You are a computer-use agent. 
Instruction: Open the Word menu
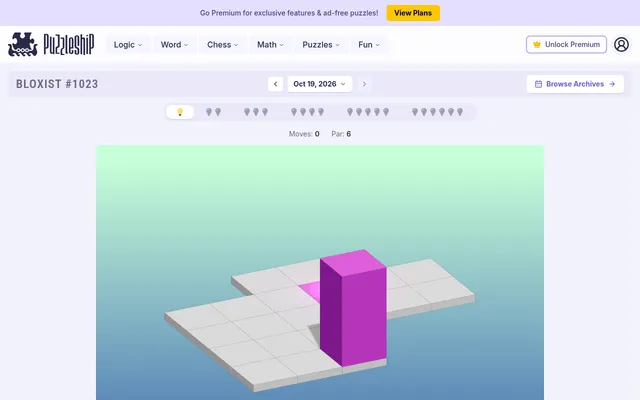174,45
